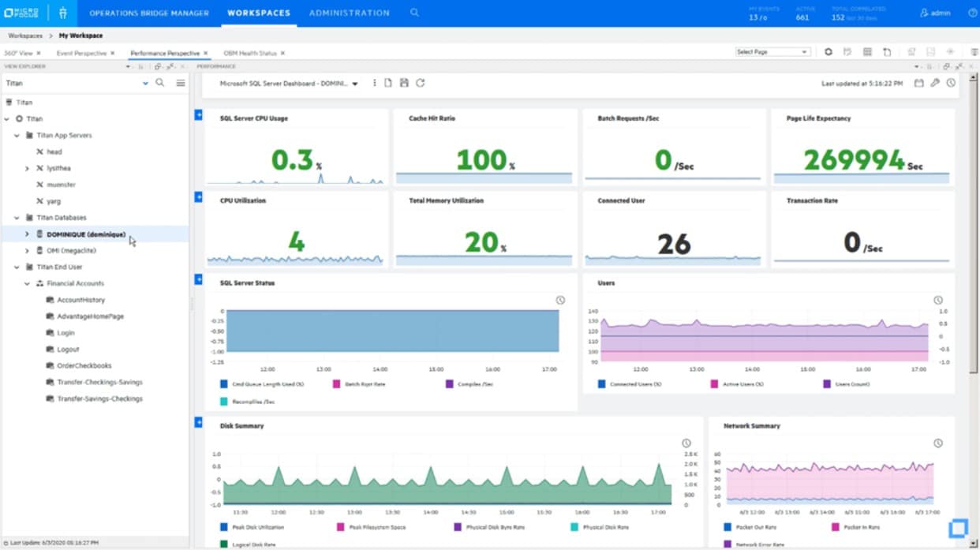This screenshot has width=980, height=550.
Task: Click the grid layout icon in workspace toolbar
Action: 867,52
